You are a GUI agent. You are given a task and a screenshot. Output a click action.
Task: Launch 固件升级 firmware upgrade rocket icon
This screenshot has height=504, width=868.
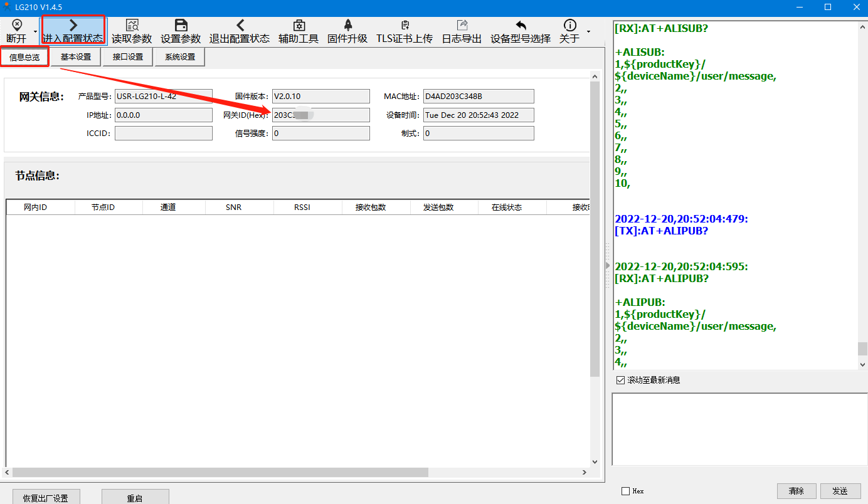[347, 25]
